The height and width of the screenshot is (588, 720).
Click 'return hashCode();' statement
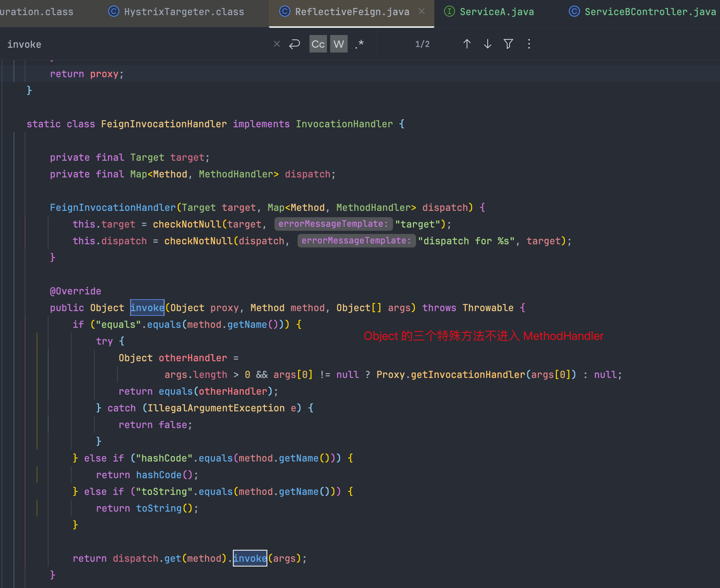tap(147, 475)
